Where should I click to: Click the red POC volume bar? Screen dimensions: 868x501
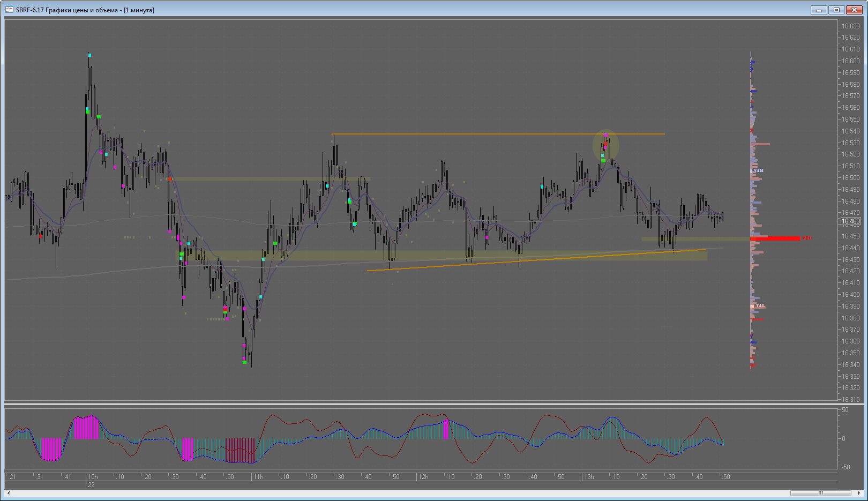[775, 238]
